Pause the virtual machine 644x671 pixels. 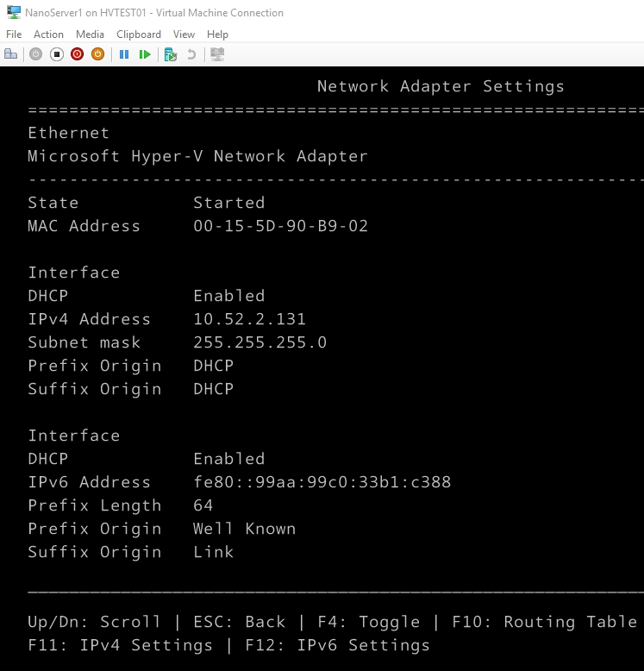(x=124, y=54)
